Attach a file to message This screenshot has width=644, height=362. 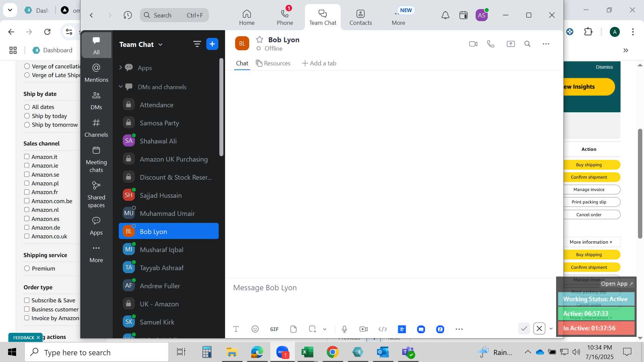(x=293, y=329)
